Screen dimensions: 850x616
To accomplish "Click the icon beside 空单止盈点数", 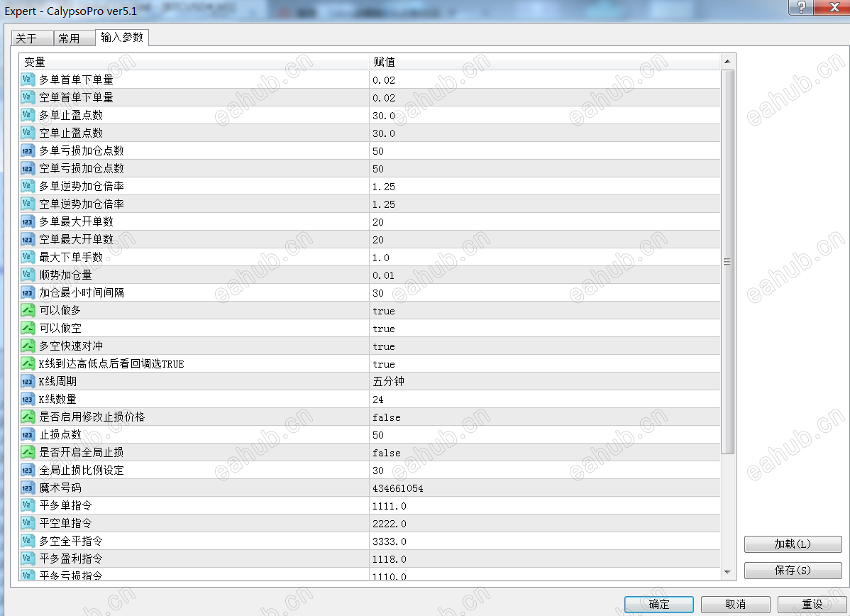I will (x=28, y=133).
